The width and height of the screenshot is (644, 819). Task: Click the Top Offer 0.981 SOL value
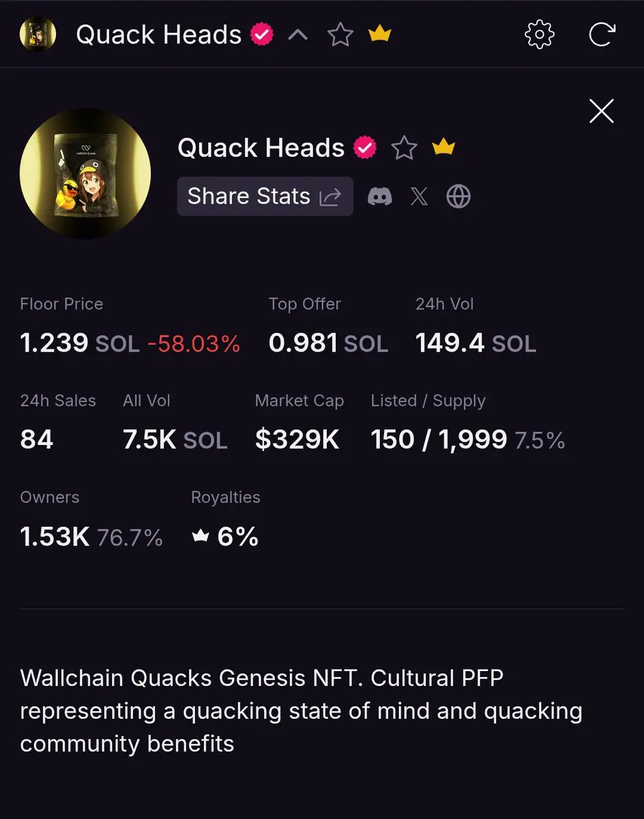pos(328,343)
